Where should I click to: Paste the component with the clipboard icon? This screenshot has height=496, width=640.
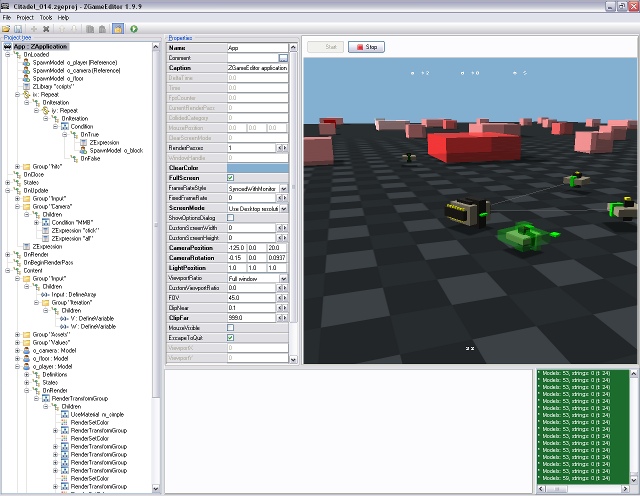click(x=102, y=29)
